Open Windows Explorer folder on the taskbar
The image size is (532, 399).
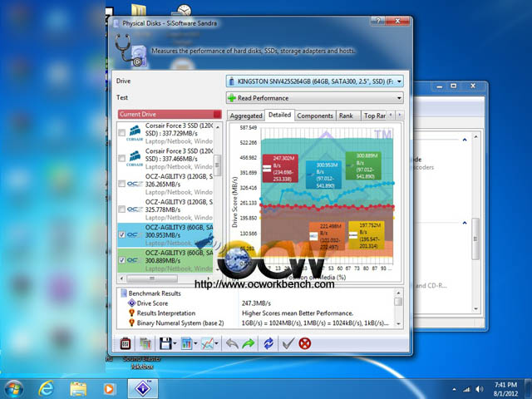pyautogui.click(x=78, y=389)
